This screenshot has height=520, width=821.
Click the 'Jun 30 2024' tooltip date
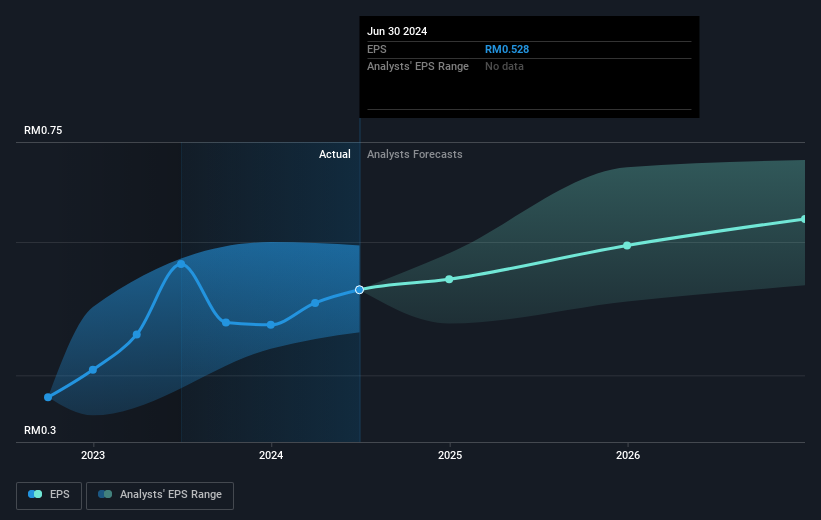pyautogui.click(x=397, y=31)
